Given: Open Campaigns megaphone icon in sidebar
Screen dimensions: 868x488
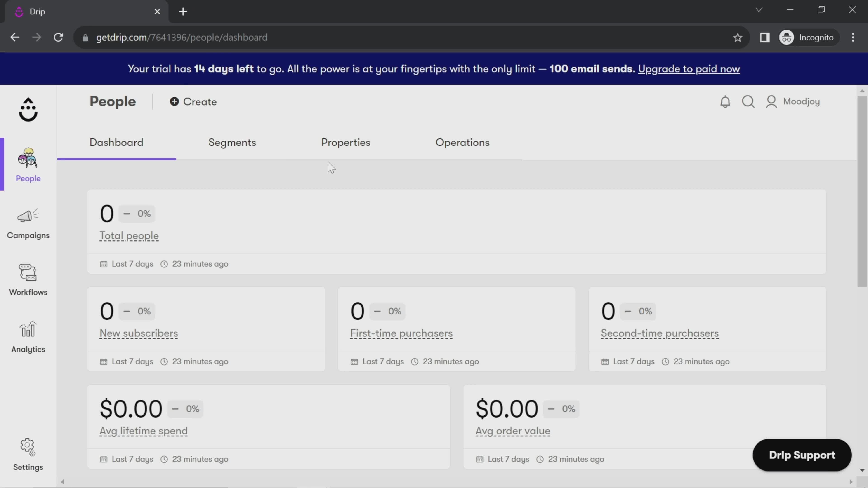Looking at the screenshot, I should tap(28, 216).
